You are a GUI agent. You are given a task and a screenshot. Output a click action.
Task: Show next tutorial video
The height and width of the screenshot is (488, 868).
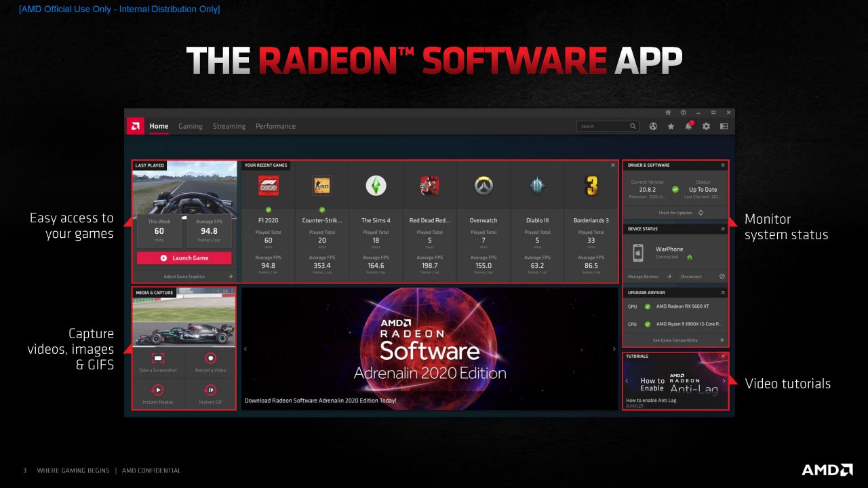[x=724, y=381]
